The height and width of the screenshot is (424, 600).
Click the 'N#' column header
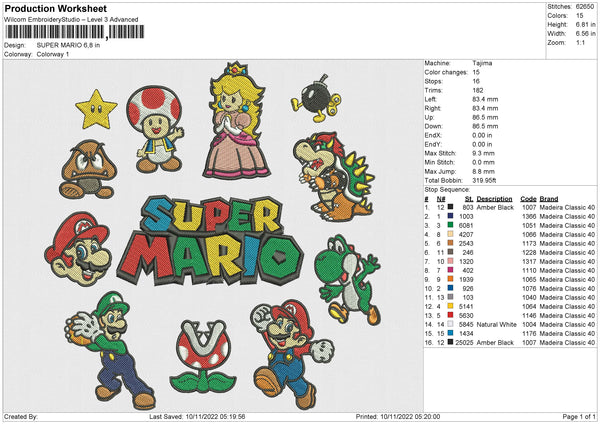pos(441,199)
